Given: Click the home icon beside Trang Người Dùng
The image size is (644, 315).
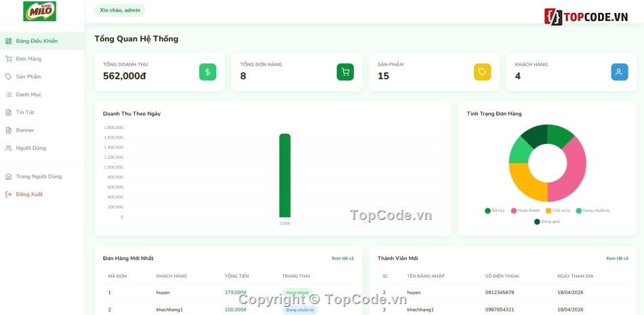Looking at the screenshot, I should pyautogui.click(x=8, y=177).
